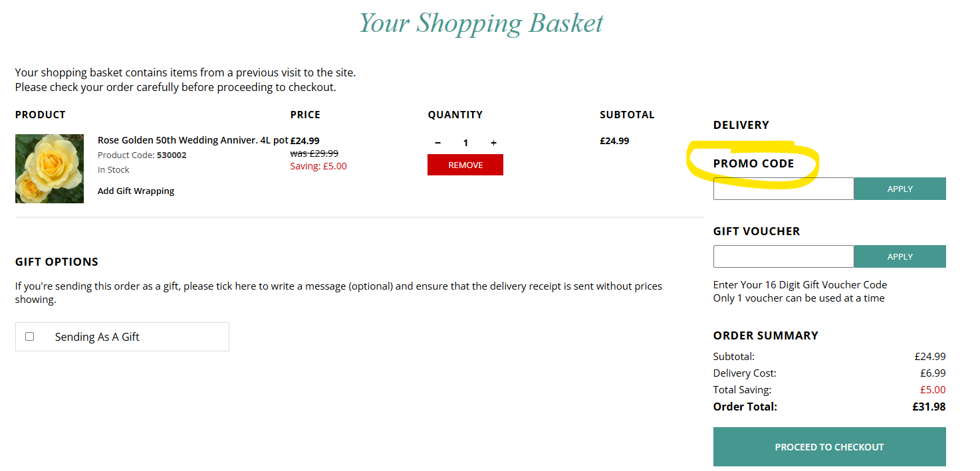This screenshot has height=471, width=980.
Task: Focus the promo code input field
Action: pos(783,189)
